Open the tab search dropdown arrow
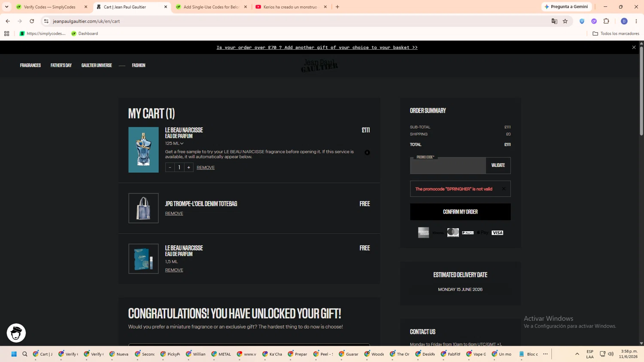This screenshot has height=362, width=644. pos(6,7)
